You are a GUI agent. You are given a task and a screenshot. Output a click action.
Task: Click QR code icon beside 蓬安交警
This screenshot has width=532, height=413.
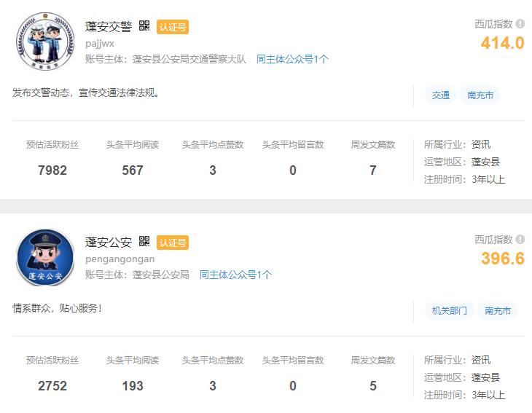pos(144,26)
